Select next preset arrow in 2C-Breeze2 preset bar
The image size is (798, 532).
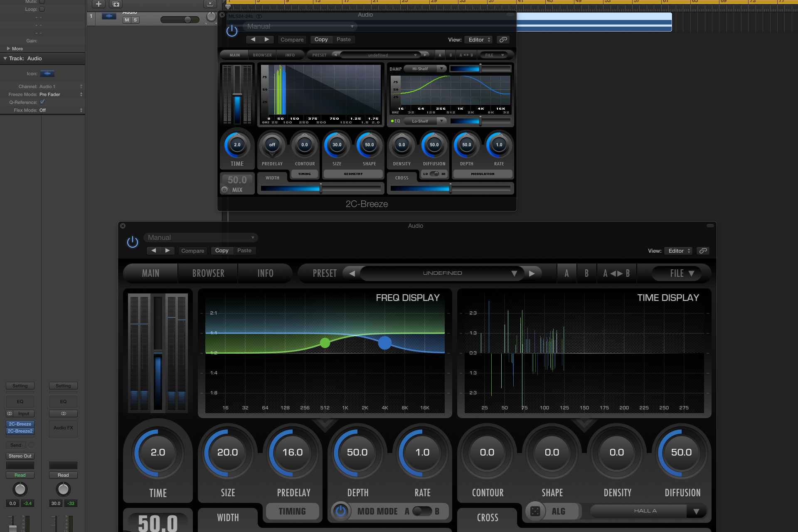[532, 273]
